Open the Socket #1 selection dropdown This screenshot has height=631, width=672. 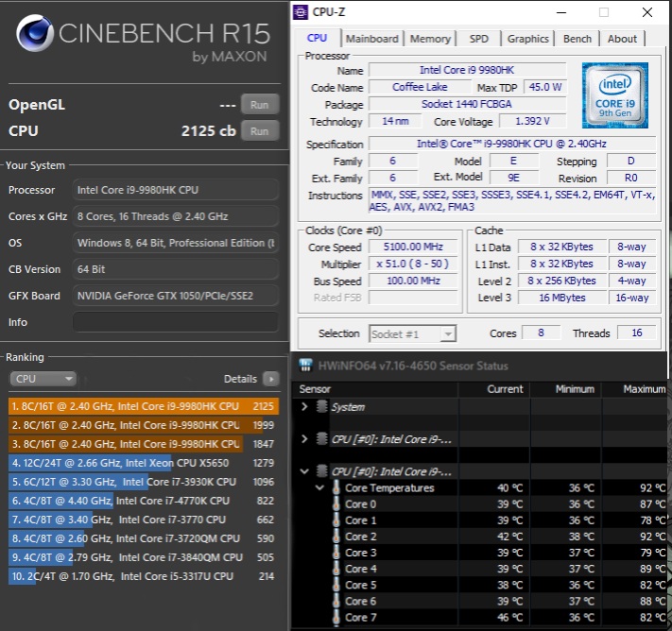413,333
